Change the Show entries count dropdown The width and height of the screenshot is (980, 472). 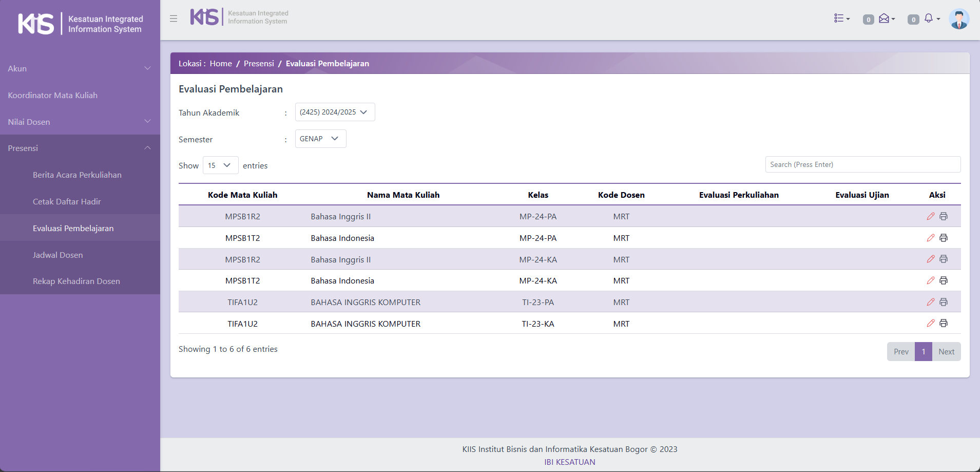[220, 165]
